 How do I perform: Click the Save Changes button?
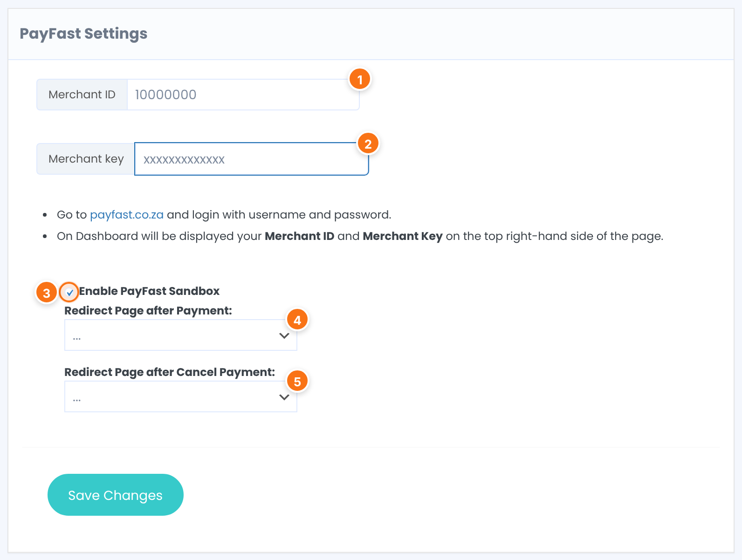point(116,495)
